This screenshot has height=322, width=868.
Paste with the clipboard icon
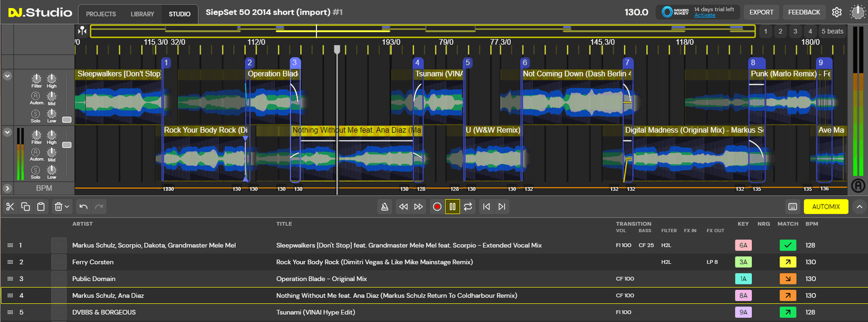click(x=40, y=206)
